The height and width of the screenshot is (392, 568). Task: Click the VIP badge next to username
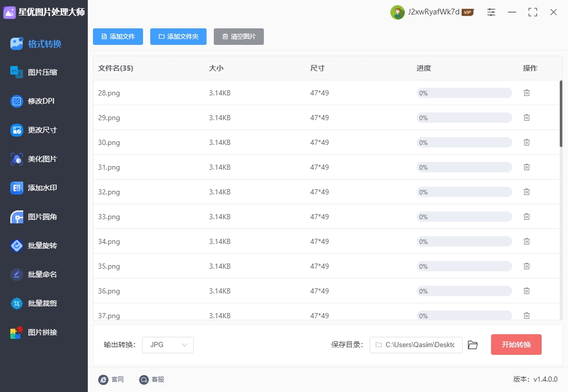468,12
